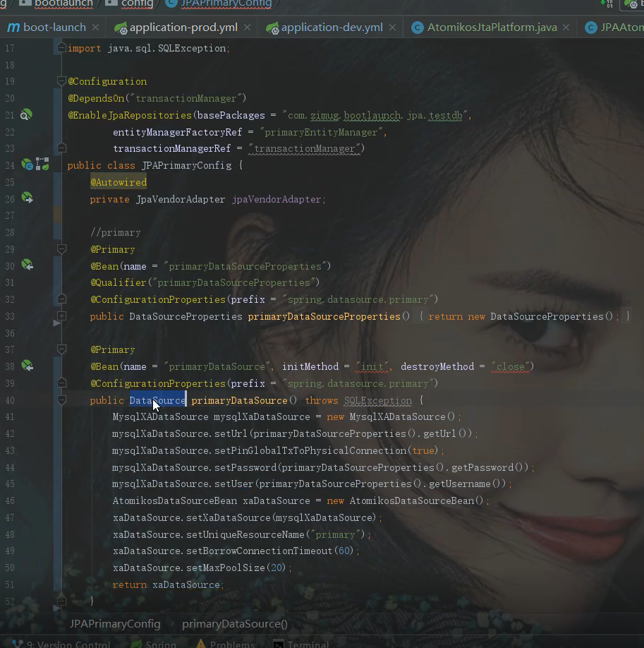The width and height of the screenshot is (644, 648).
Task: Click the @EnableJpaRepositories annotation
Action: tap(130, 115)
